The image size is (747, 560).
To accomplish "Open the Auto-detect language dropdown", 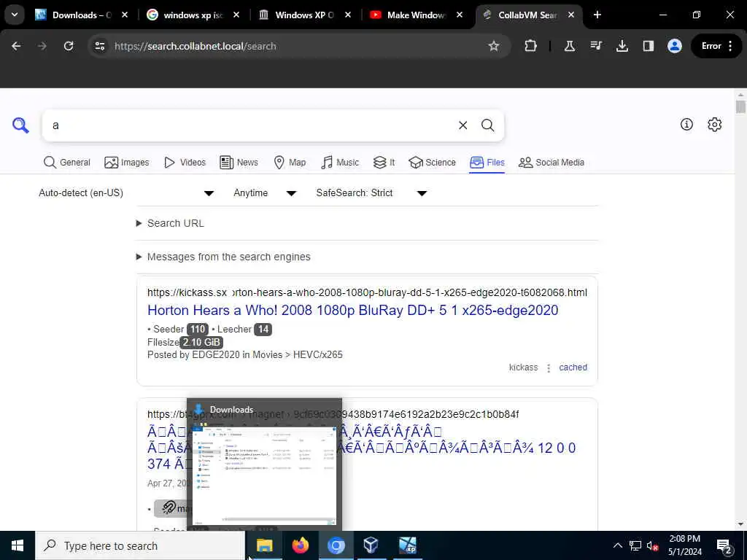I will coord(126,192).
